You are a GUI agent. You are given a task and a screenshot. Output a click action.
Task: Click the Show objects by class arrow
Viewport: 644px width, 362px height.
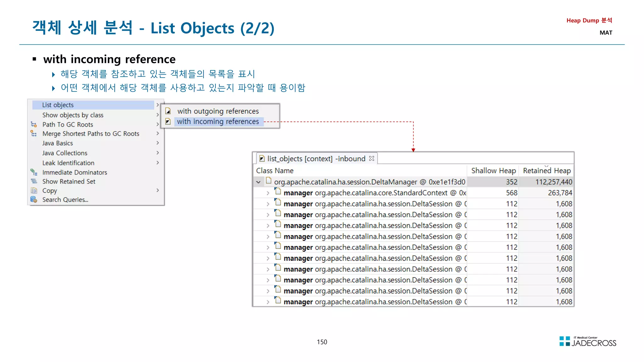158,115
